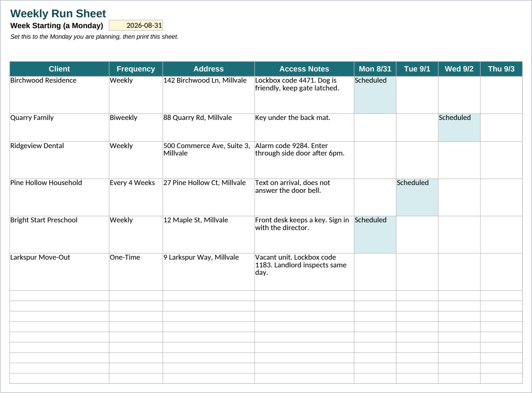The height and width of the screenshot is (393, 532).
Task: Click the 'Biweekly' frequency cell
Action: tap(136, 128)
